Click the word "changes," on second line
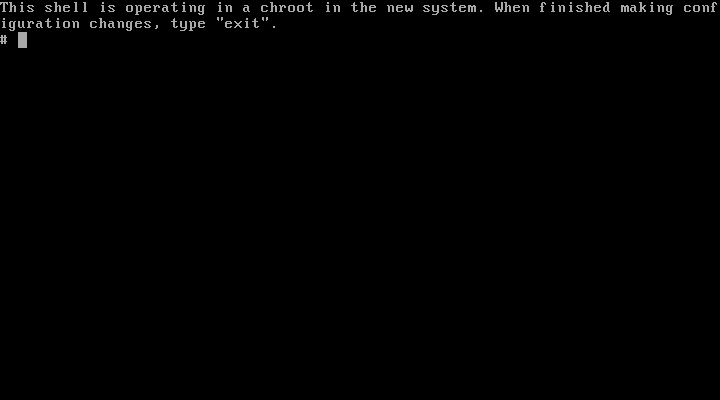 (125, 25)
